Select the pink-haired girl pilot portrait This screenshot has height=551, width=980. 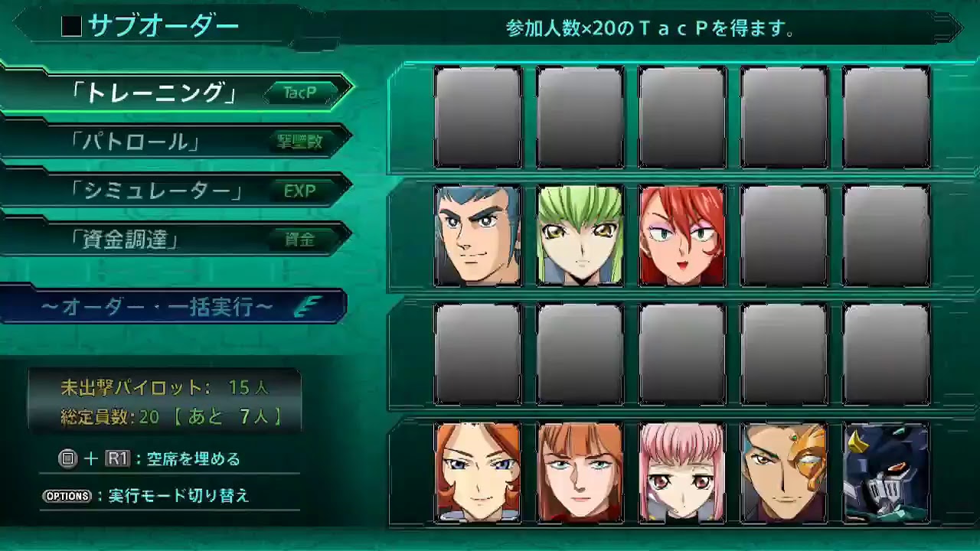click(681, 473)
